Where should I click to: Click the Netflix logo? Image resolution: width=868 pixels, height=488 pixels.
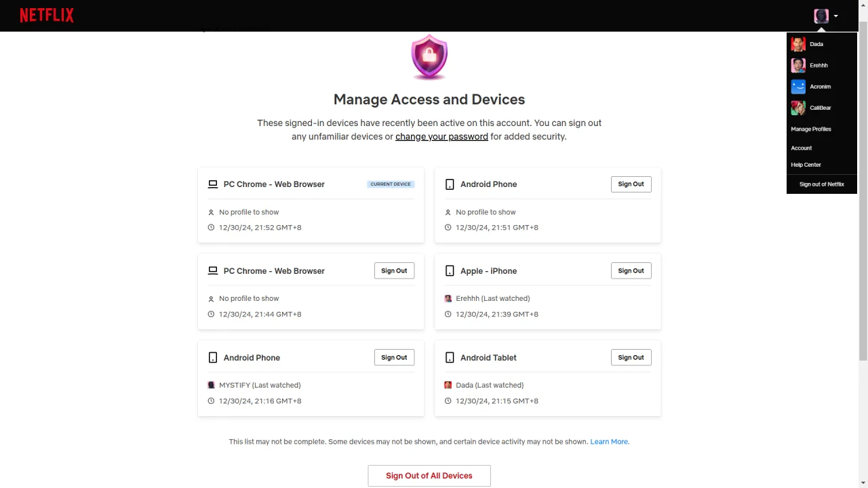[x=47, y=15]
